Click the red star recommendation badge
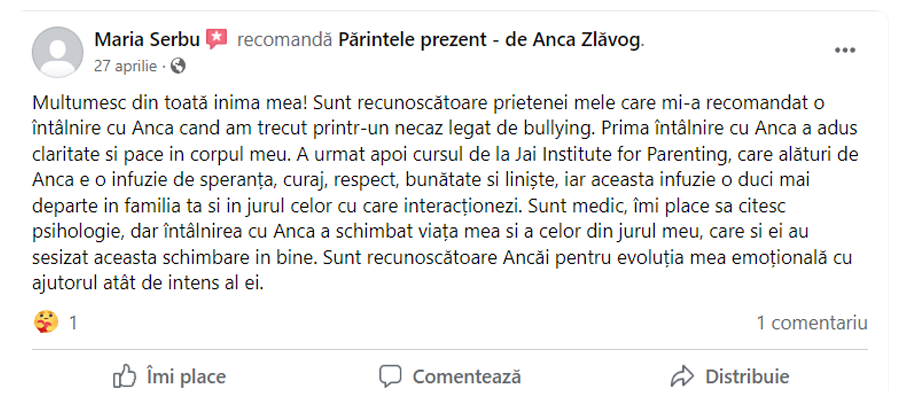 (x=217, y=40)
